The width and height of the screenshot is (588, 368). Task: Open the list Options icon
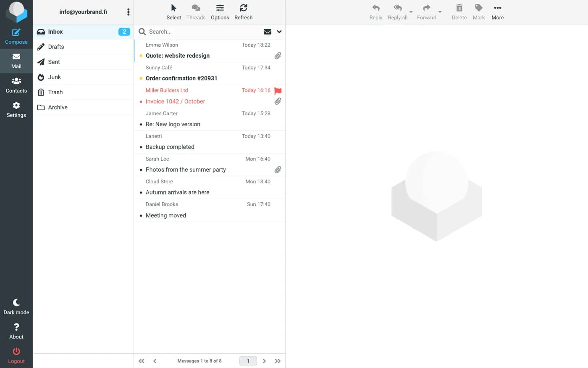[220, 8]
